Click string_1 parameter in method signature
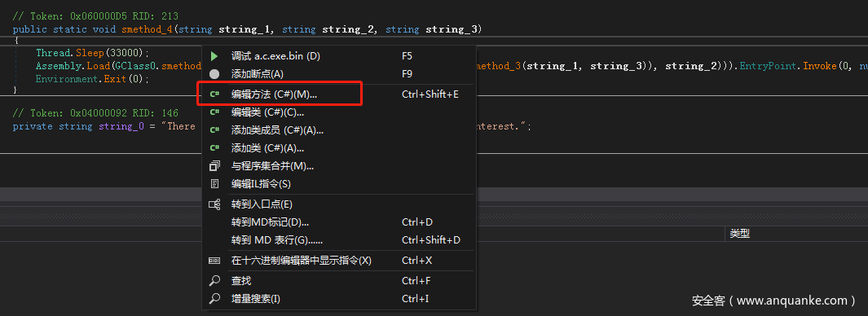Image resolution: width=868 pixels, height=316 pixels. 245,29
